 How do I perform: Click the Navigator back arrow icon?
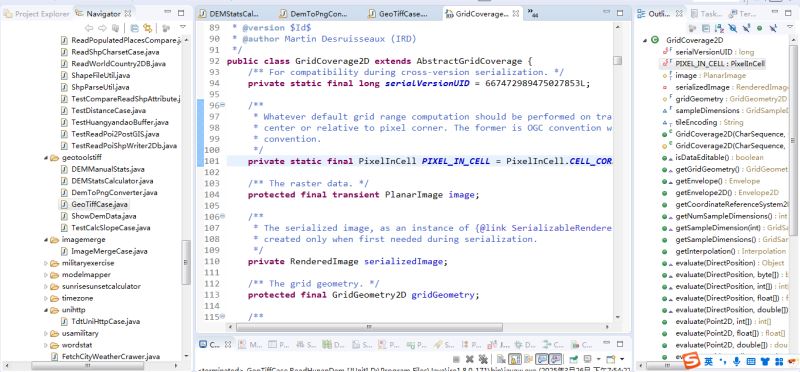[x=89, y=28]
